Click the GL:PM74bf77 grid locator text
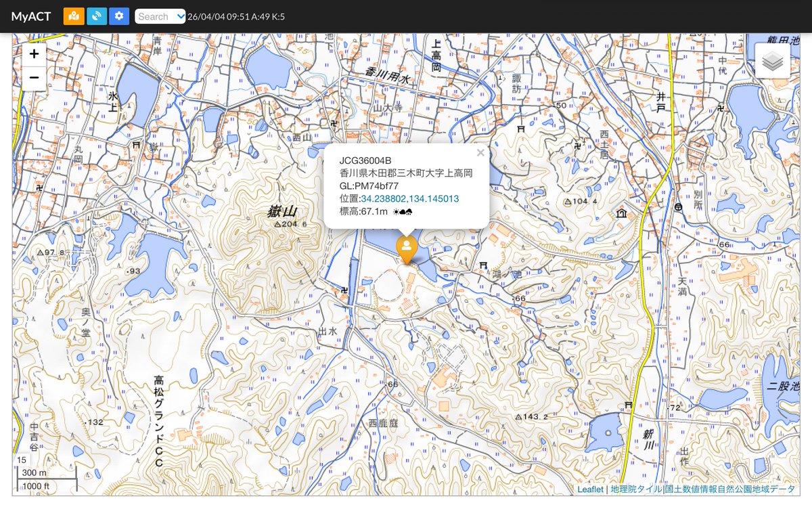This screenshot has width=812, height=507. click(x=369, y=185)
